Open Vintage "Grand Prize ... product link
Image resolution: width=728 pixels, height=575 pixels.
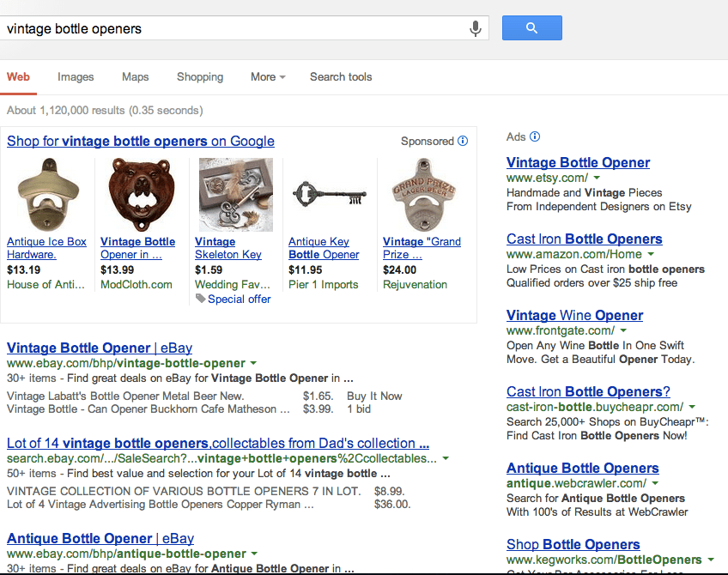(422, 248)
